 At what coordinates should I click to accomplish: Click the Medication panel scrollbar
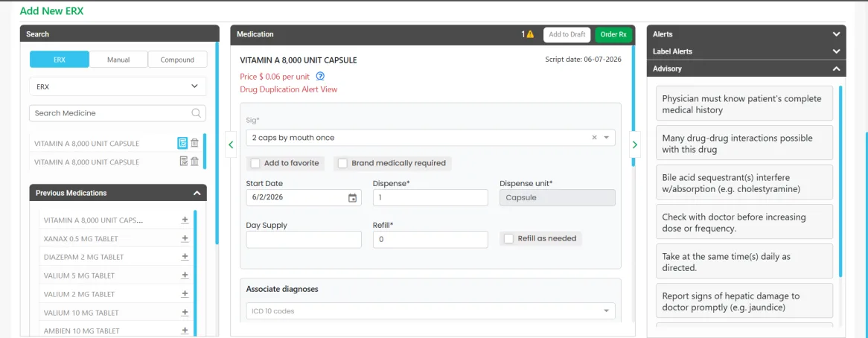pos(634,105)
